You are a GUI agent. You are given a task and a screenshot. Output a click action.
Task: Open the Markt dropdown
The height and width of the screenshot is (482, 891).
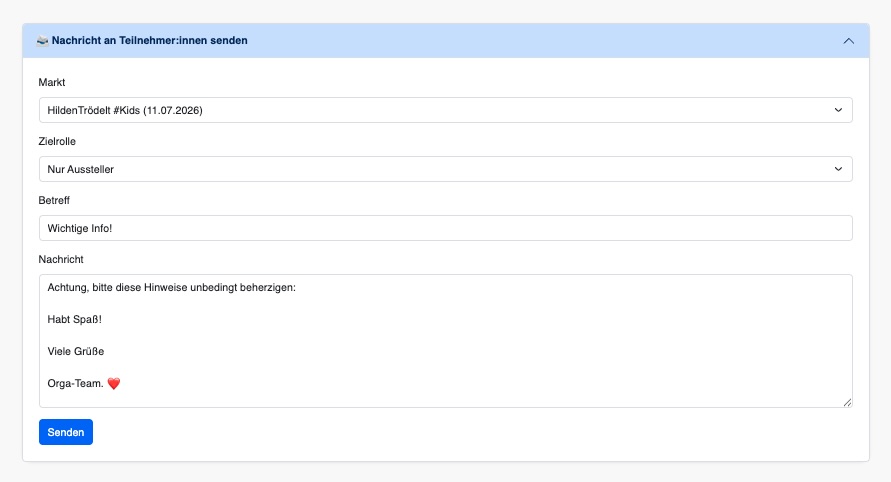[x=446, y=110]
